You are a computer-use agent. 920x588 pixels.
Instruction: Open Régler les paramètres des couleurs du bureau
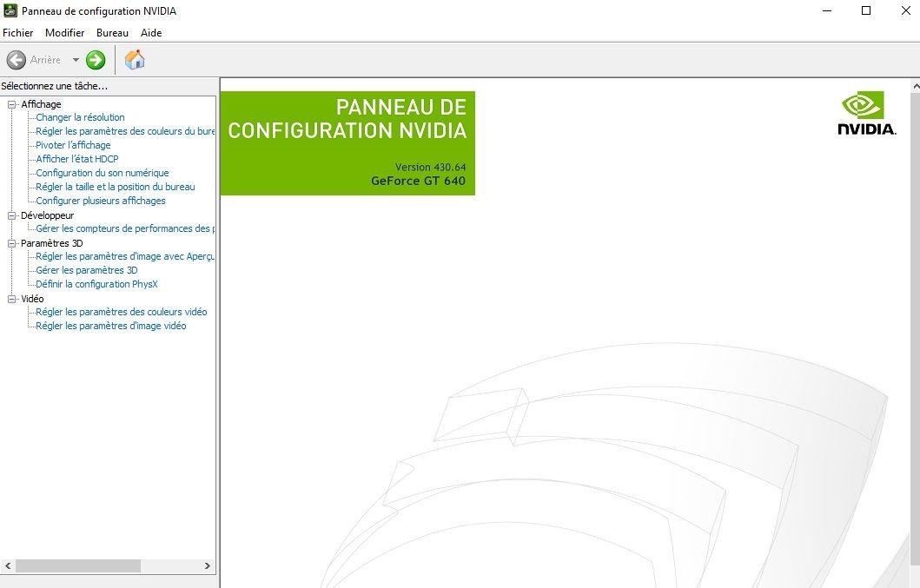(125, 131)
